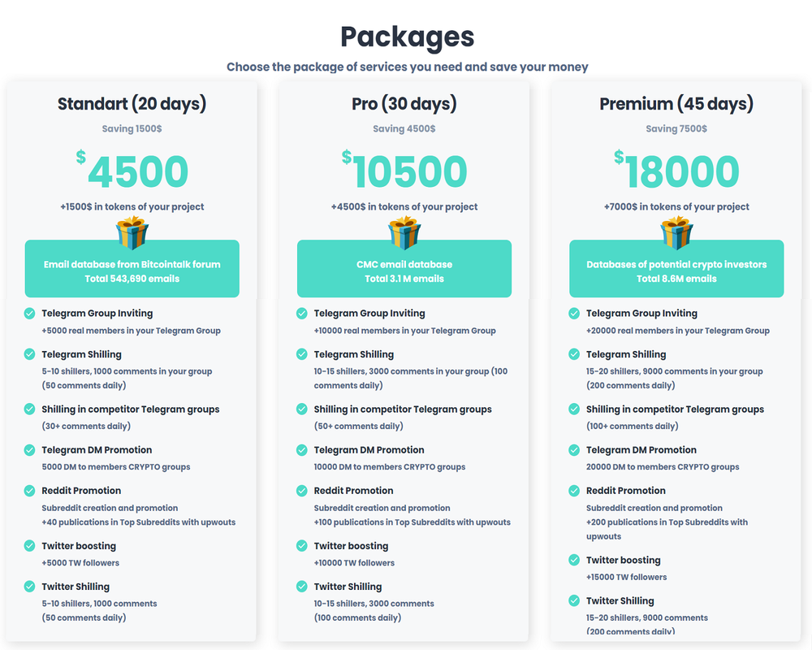Image resolution: width=812 pixels, height=650 pixels.
Task: Click the Pro (30 days) package title
Action: click(404, 104)
